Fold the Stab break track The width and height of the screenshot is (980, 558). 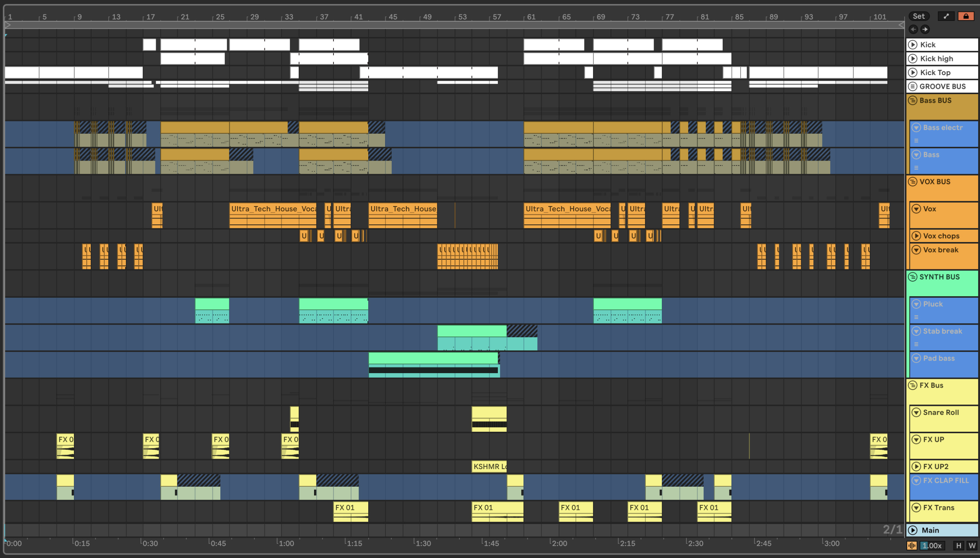coord(917,331)
